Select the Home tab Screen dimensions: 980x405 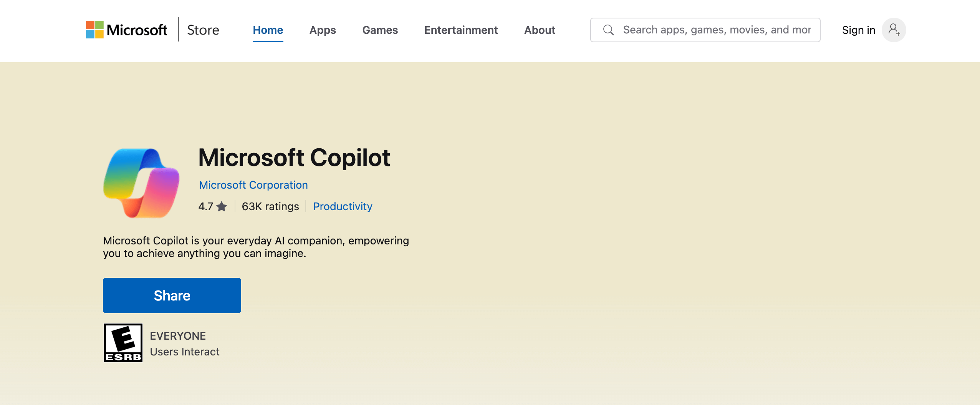pyautogui.click(x=268, y=30)
